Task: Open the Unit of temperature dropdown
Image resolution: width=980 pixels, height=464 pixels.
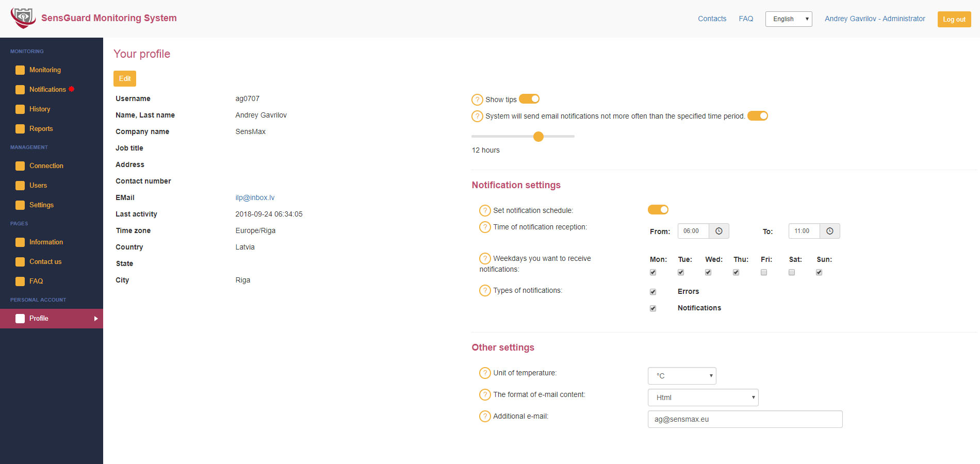Action: tap(681, 375)
